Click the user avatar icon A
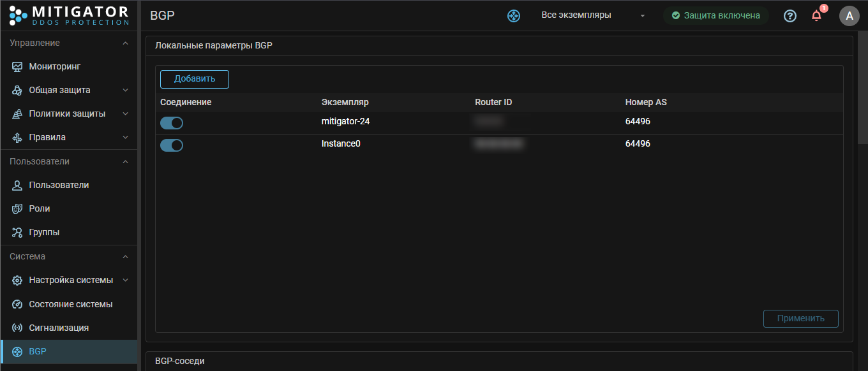The image size is (868, 371). [x=849, y=16]
